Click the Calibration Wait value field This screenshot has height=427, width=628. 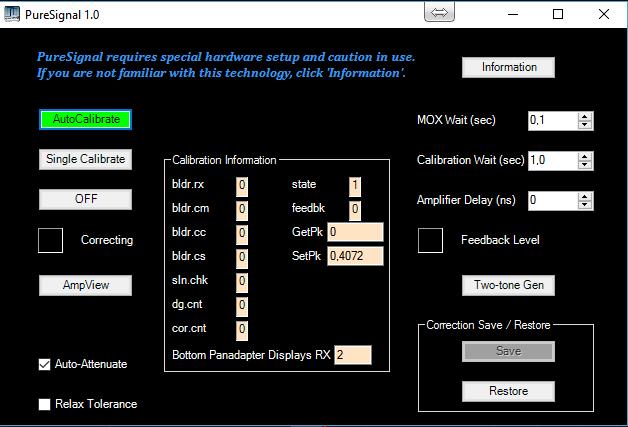(553, 161)
